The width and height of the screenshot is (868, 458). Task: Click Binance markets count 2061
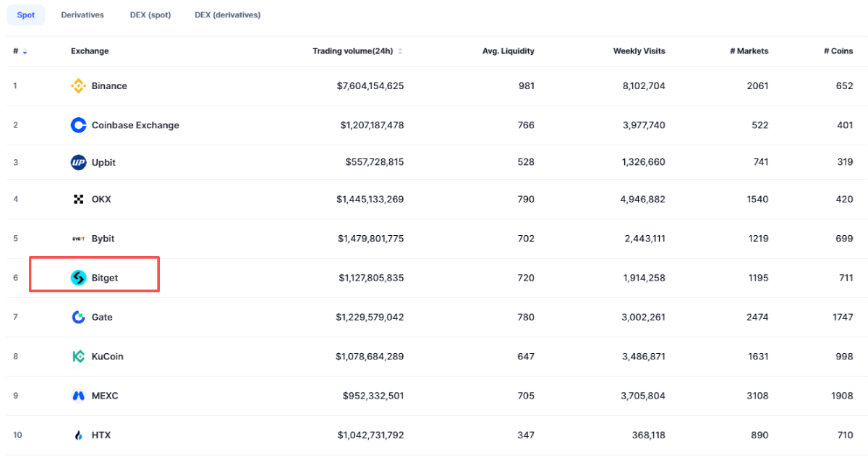coord(758,86)
